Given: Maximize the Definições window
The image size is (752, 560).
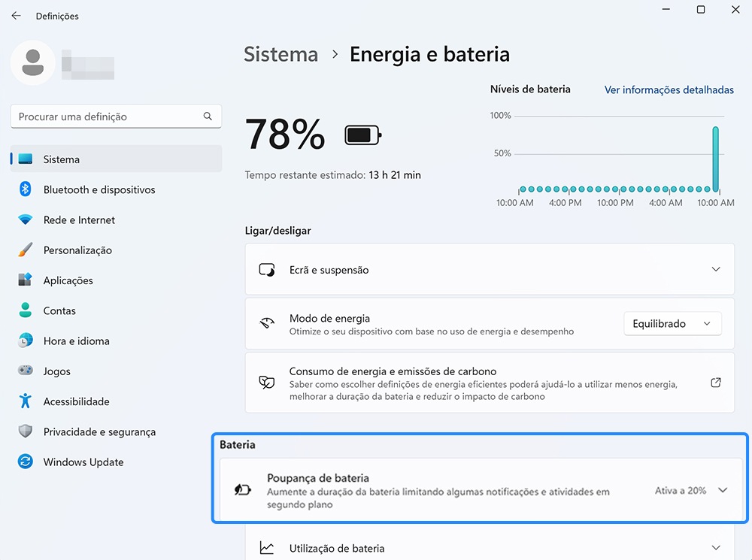Looking at the screenshot, I should click(701, 10).
